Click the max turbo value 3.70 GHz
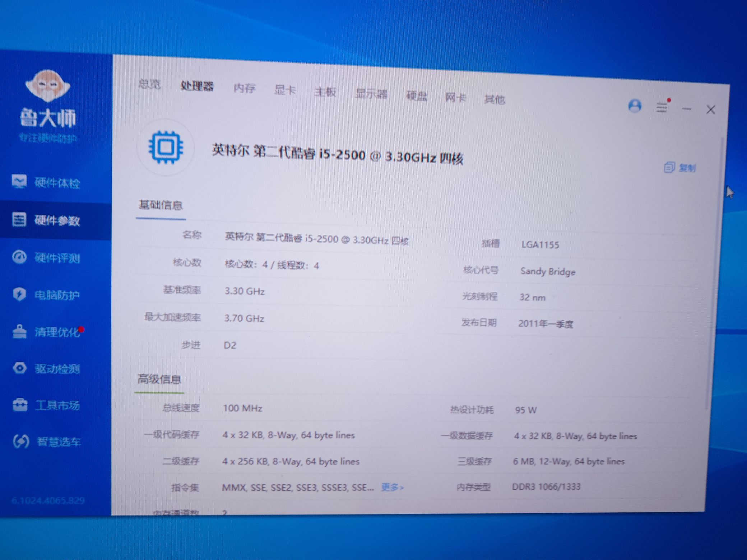The height and width of the screenshot is (560, 747). click(x=244, y=318)
